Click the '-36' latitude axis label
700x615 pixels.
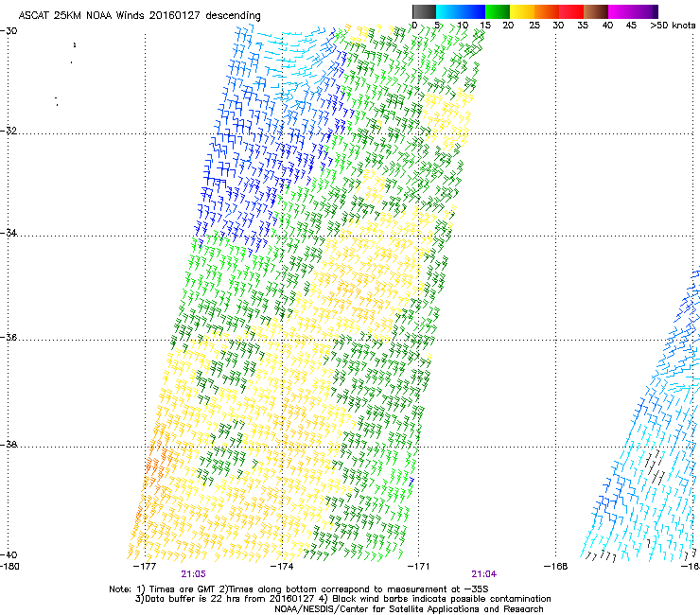[9, 337]
